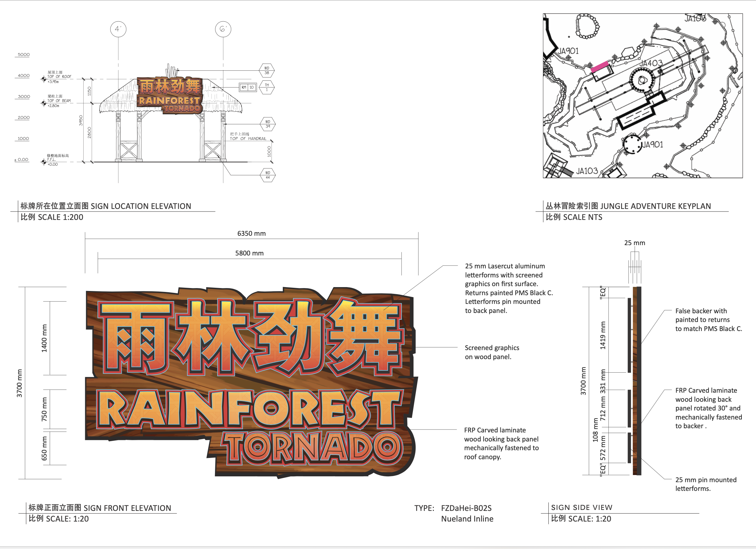Click the "WD 44" hexagon tag
The height and width of the screenshot is (549, 756).
[268, 175]
